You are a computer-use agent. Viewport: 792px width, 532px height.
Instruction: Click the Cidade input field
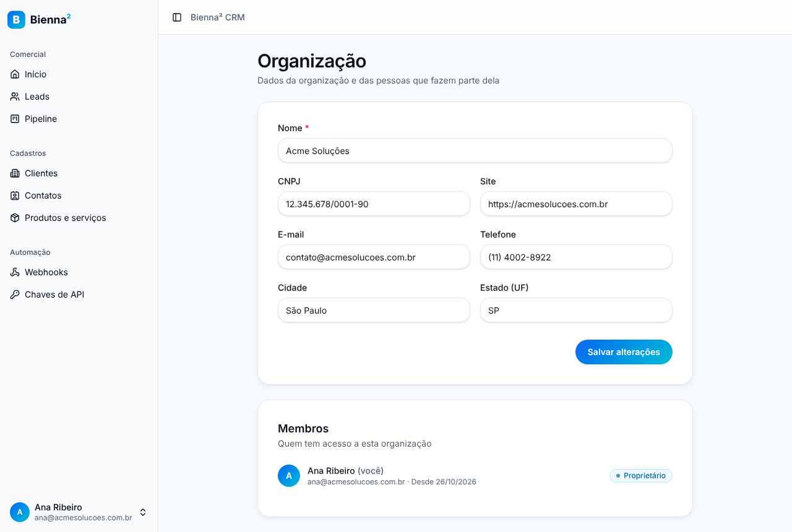tap(374, 310)
